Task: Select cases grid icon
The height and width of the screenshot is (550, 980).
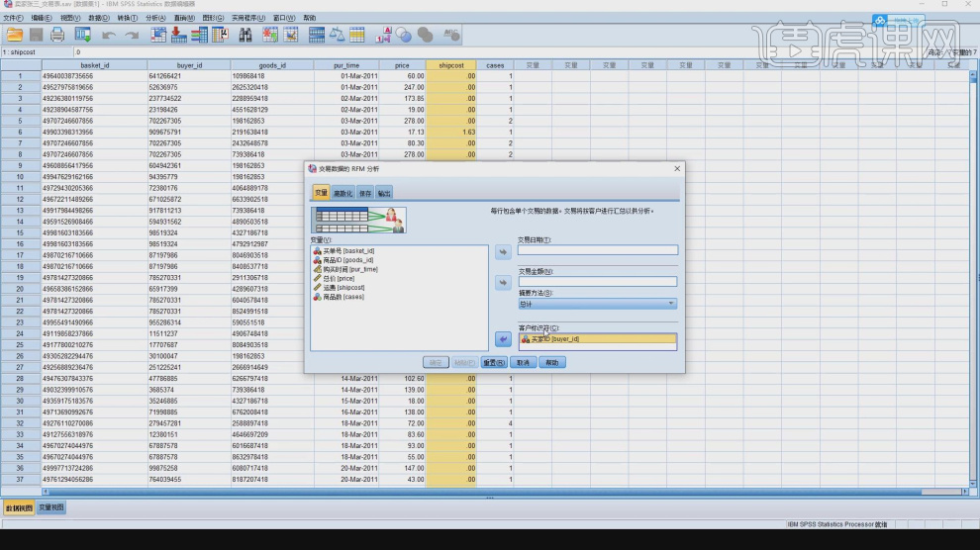Action: 357,35
